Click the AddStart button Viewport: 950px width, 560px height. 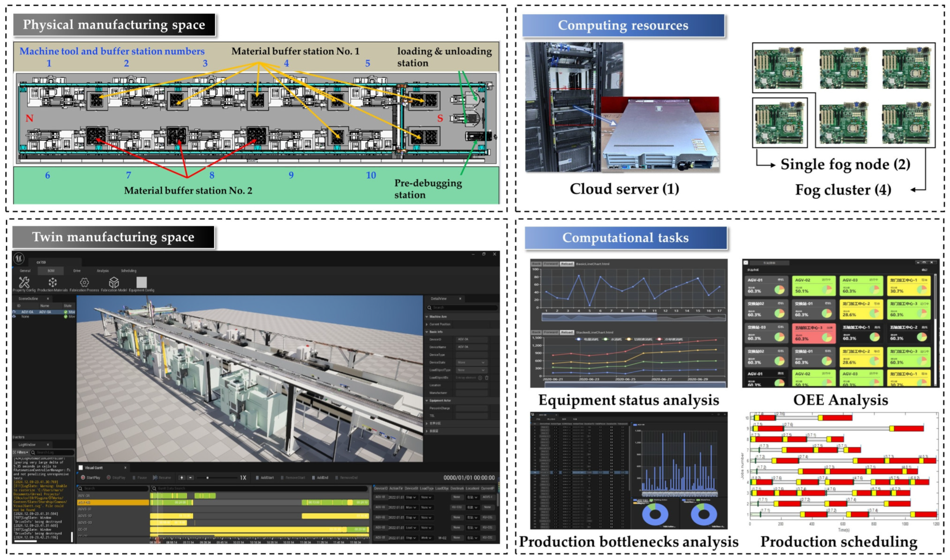265,478
